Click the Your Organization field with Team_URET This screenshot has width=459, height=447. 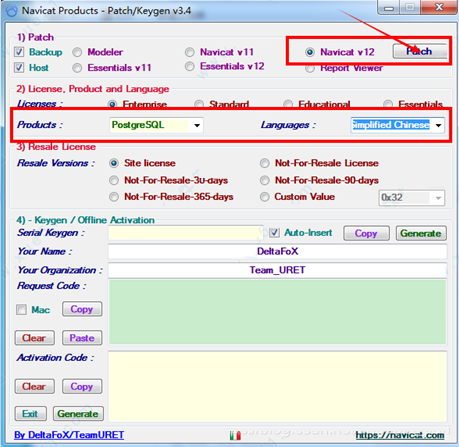tap(277, 270)
